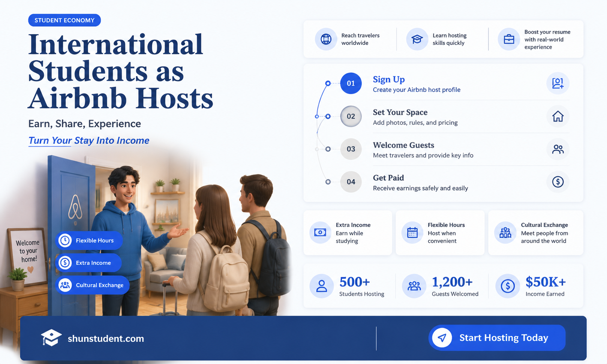Click the graduation cap logo in footer
The image size is (607, 364).
point(51,338)
